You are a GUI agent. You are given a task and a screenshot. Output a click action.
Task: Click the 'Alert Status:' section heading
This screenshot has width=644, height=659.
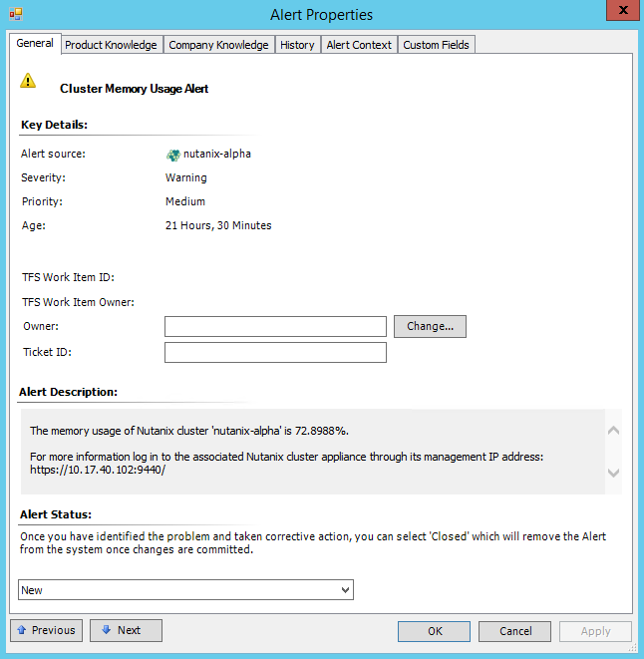56,514
